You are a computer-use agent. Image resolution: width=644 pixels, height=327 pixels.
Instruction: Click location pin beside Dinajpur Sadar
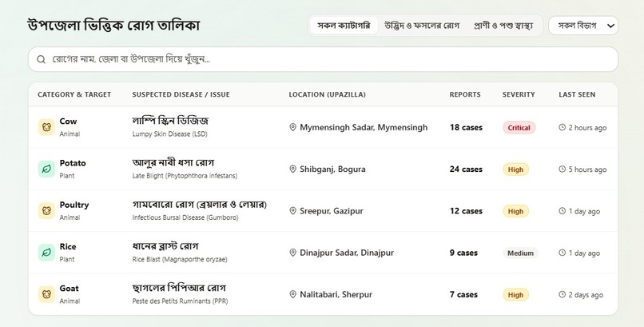[x=293, y=253]
